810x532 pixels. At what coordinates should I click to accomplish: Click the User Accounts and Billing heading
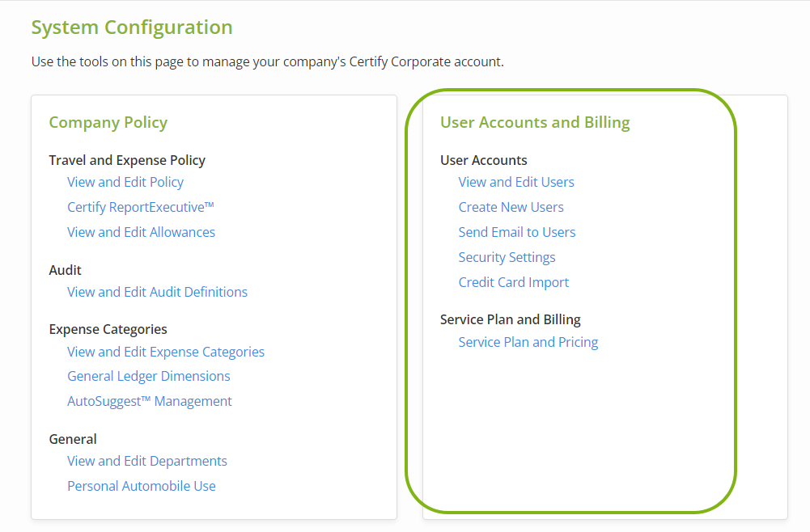(535, 123)
